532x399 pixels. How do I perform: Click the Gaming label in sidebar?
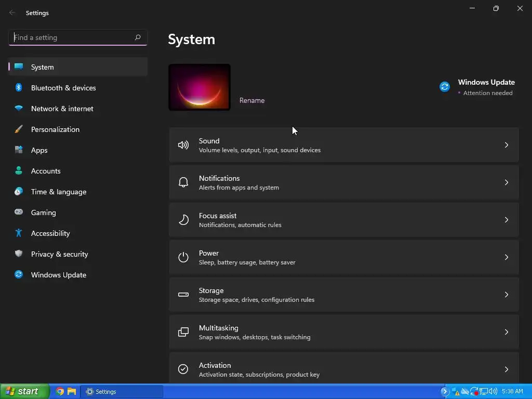[x=44, y=212]
